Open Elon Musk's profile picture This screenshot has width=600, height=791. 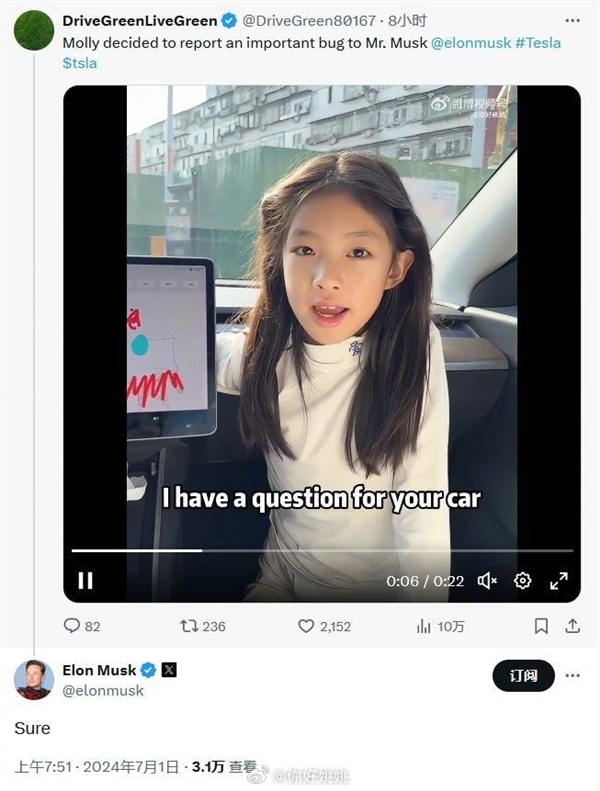(33, 679)
